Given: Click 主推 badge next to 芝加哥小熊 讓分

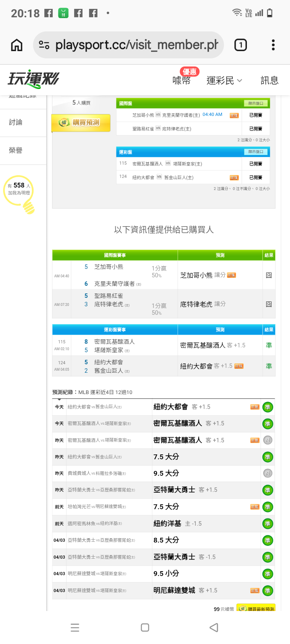Looking at the screenshot, I should pyautogui.click(x=232, y=275).
